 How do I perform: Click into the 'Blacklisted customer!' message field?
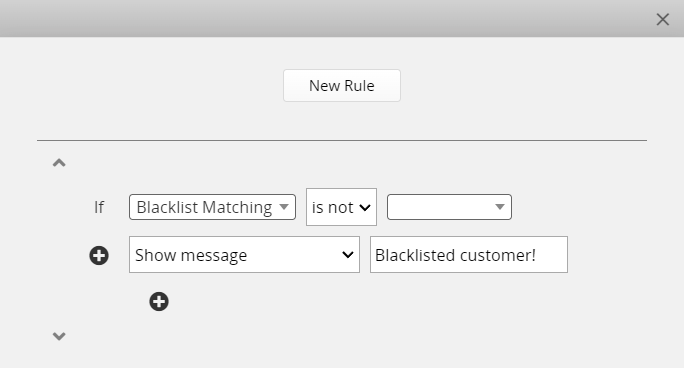tap(469, 255)
